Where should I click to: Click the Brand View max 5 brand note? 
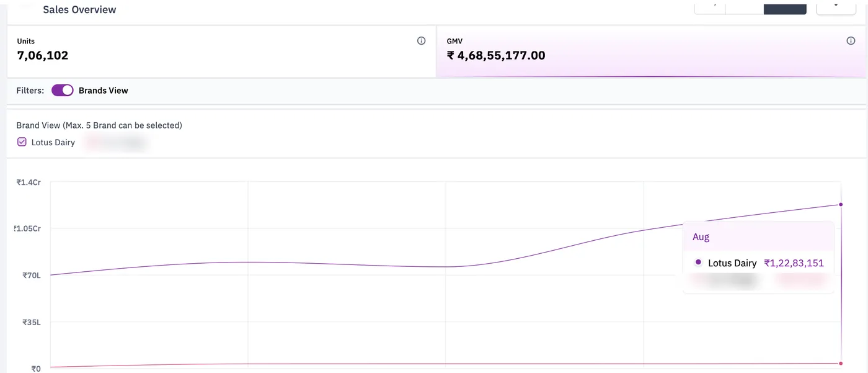pos(99,125)
